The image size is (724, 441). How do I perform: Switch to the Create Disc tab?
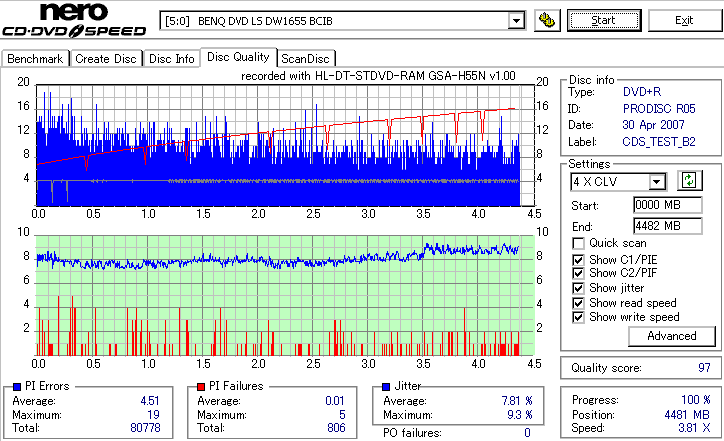pos(106,59)
